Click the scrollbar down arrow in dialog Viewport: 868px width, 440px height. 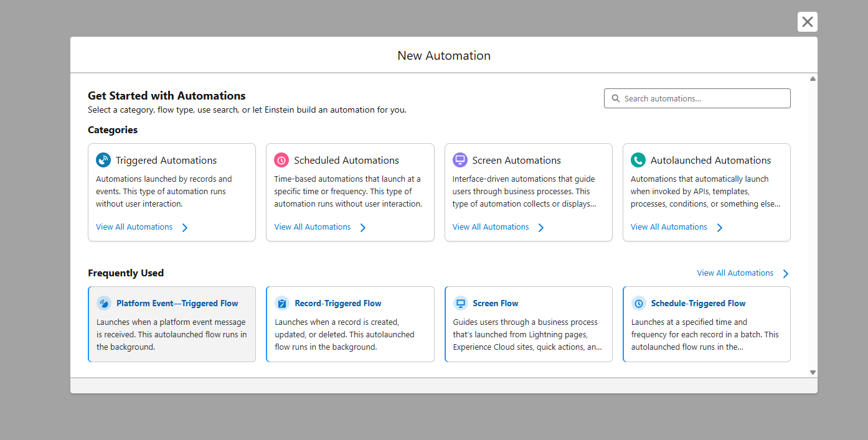pos(813,372)
